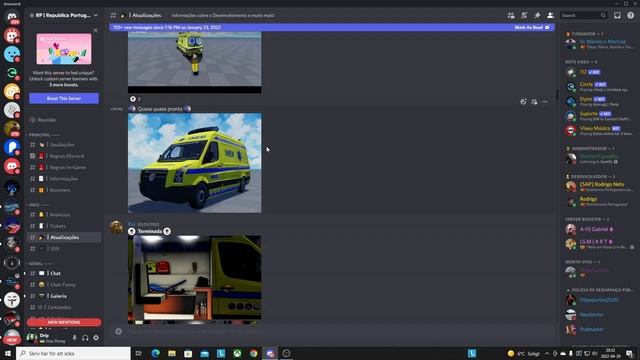The height and width of the screenshot is (360, 640).
Task: Open [SAP] Rodrigo Neto member profile
Action: tap(599, 187)
